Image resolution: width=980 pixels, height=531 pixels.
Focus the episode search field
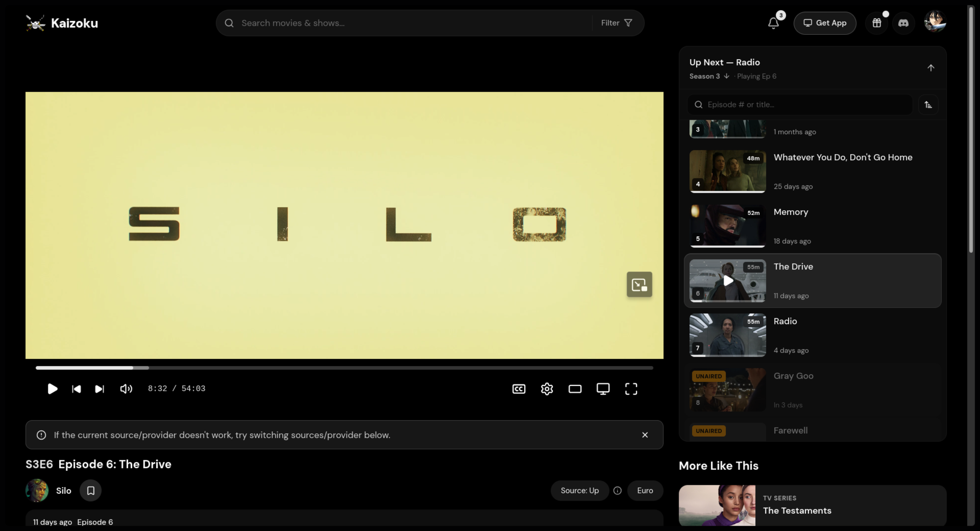point(800,105)
